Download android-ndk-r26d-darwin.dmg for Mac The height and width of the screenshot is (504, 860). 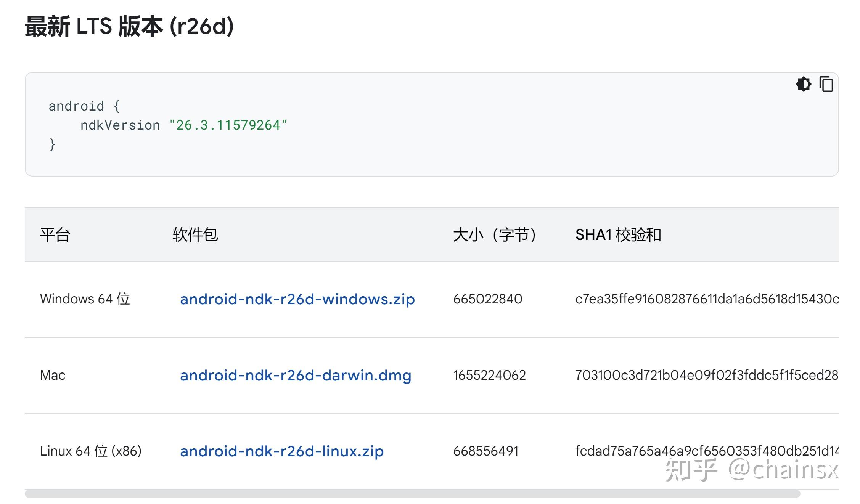point(296,375)
